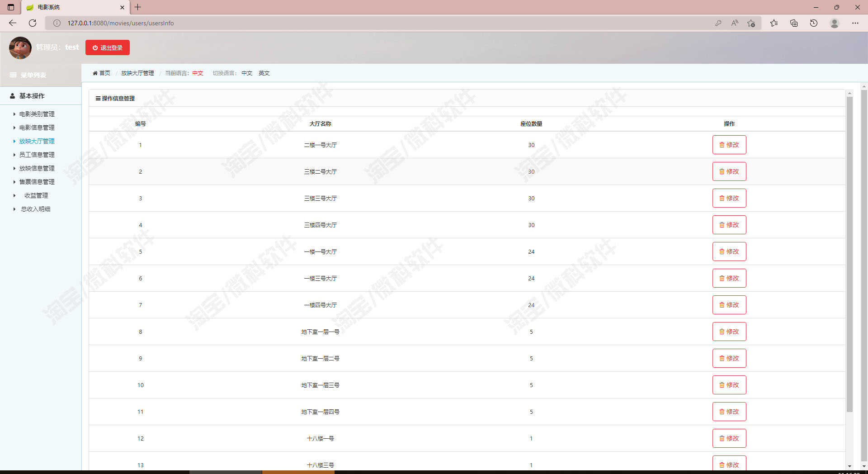The height and width of the screenshot is (474, 868).
Task: Open browser settings and more menu
Action: [x=855, y=23]
